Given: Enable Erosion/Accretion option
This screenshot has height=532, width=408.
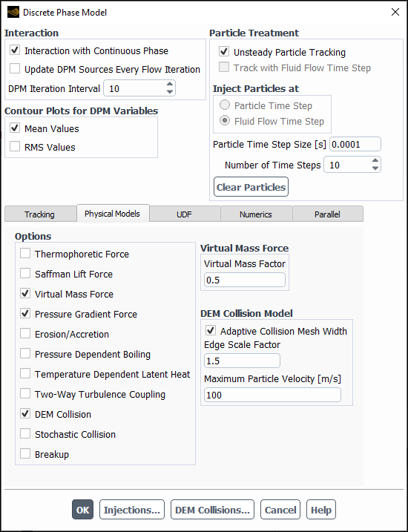Looking at the screenshot, I should tap(25, 333).
